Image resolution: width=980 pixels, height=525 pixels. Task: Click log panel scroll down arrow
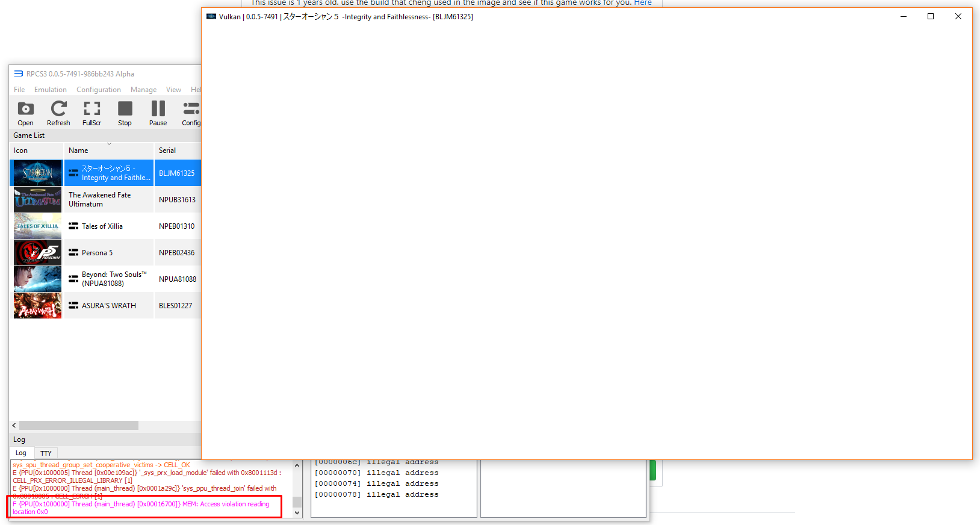297,513
